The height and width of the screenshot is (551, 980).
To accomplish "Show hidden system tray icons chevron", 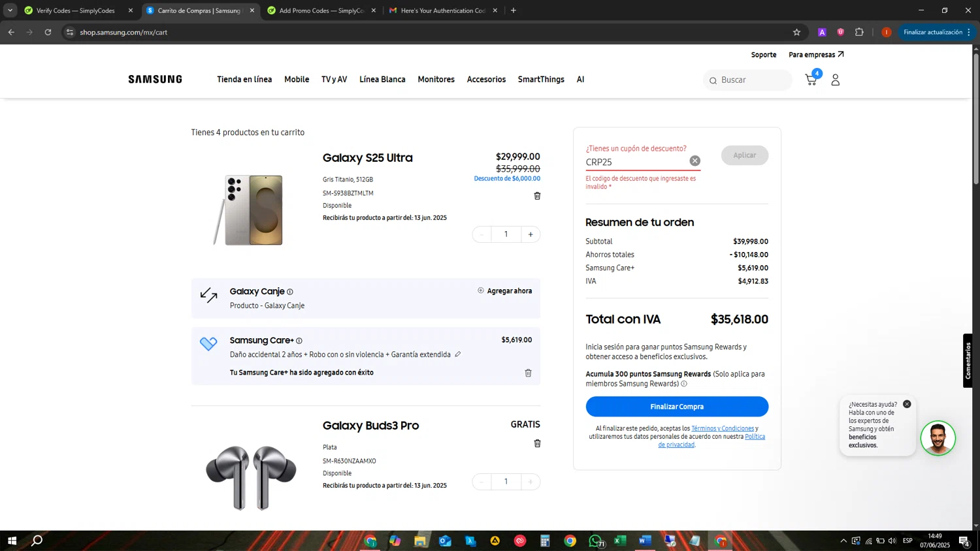I will pos(843,541).
